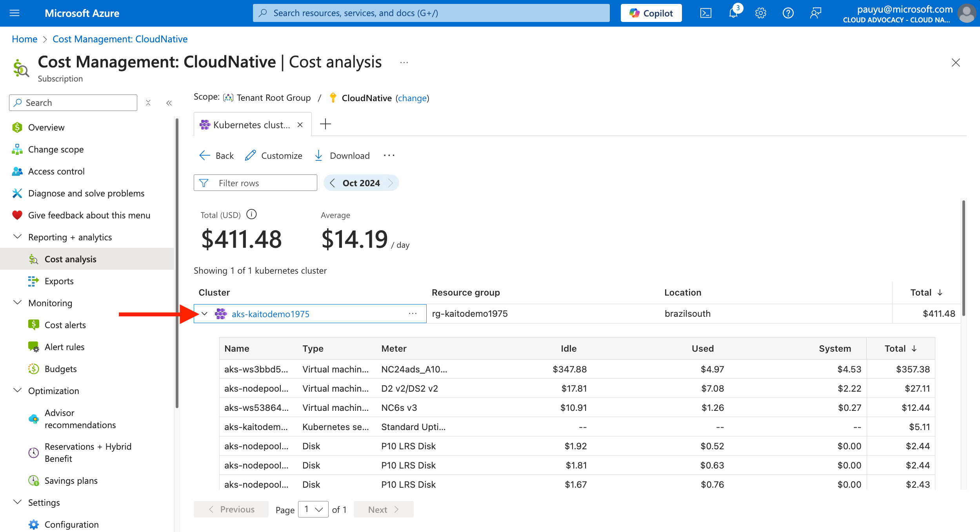Screen dimensions: 980x532
Task: Click the main content vertical scrollbar
Action: point(964,258)
